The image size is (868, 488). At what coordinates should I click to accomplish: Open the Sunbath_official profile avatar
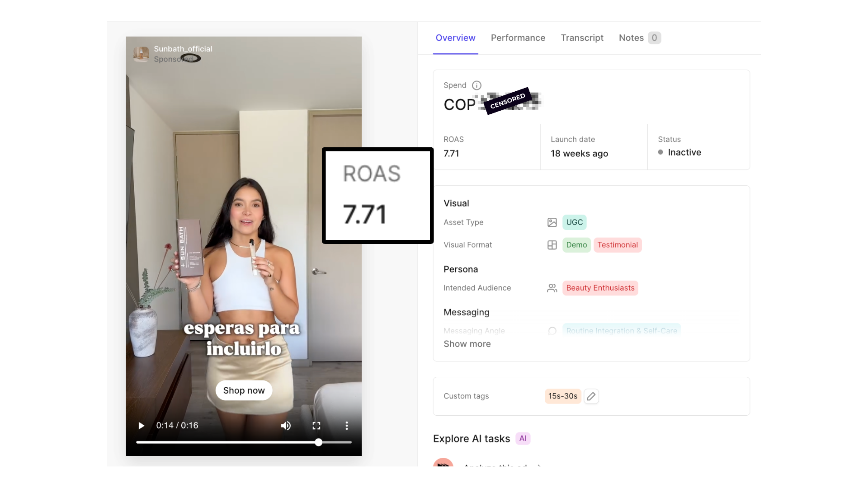click(x=141, y=54)
